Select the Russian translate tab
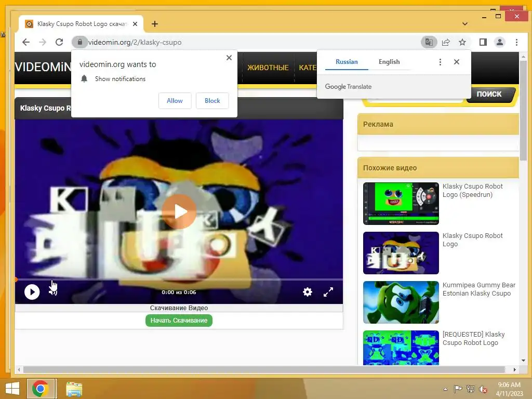Screen dimensions: 532x399 (x=347, y=62)
